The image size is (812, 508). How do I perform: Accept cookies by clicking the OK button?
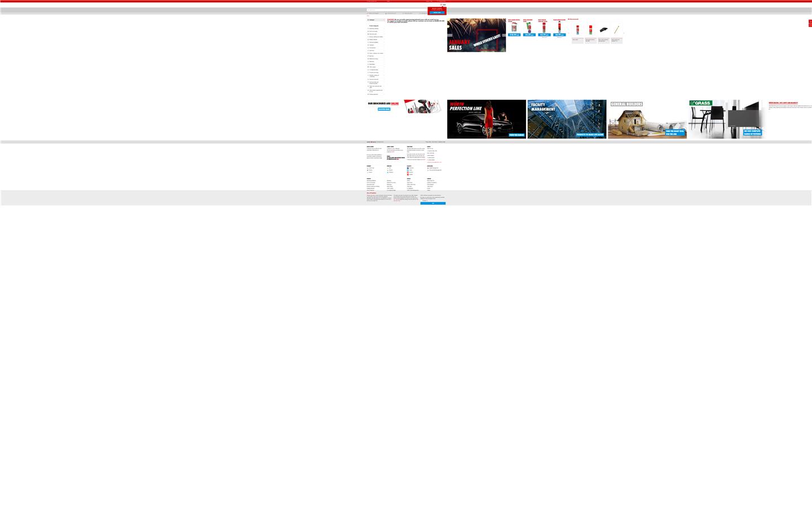coord(433,203)
